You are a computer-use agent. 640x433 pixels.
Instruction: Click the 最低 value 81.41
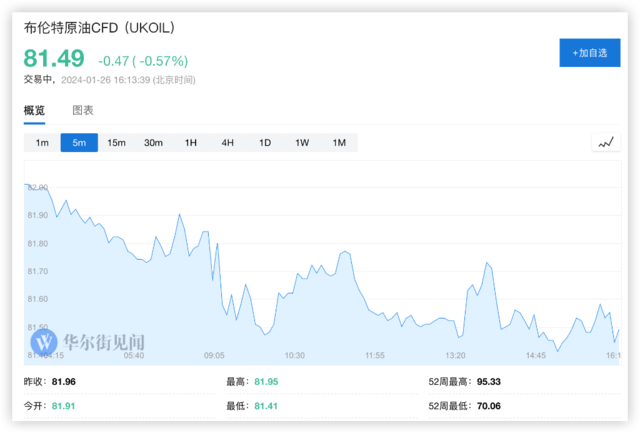click(x=266, y=407)
